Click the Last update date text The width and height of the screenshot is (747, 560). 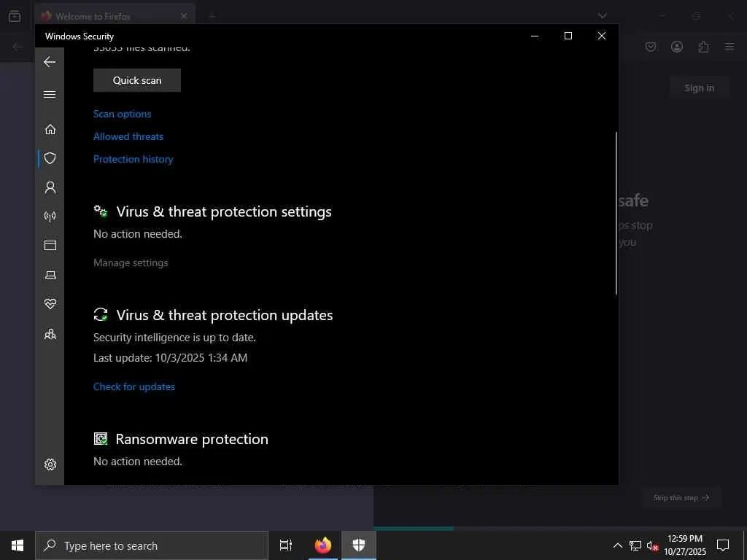click(170, 358)
